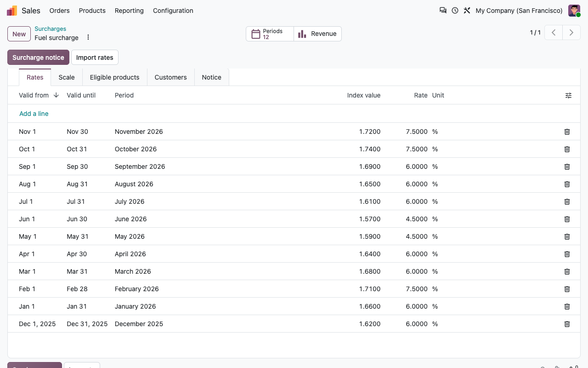Viewport: 588px width, 368px height.
Task: Go back to Surcharges breadcrumb
Action: 51,29
